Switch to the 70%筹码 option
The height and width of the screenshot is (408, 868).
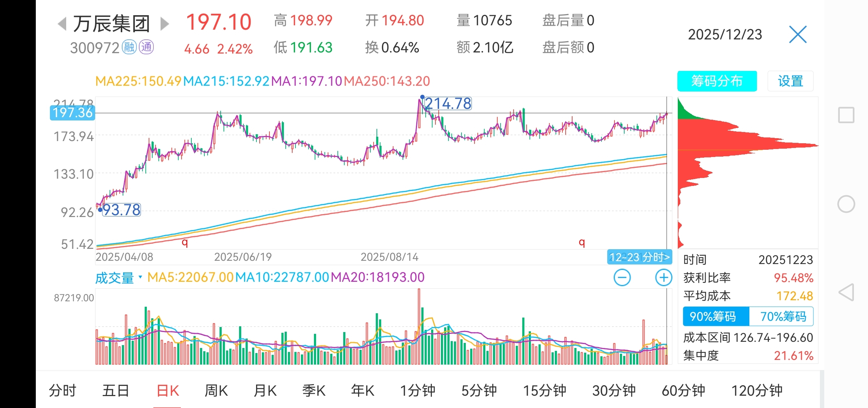point(783,316)
